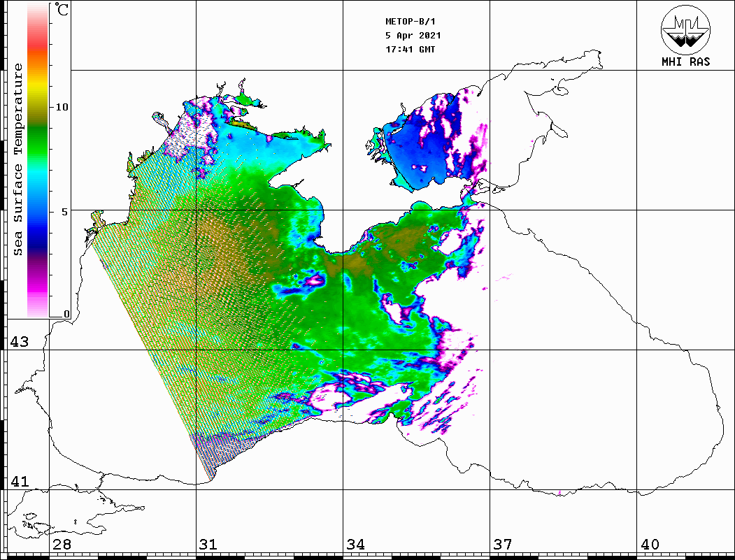Click the legend tick value 10
The image size is (735, 560).
tap(62, 107)
